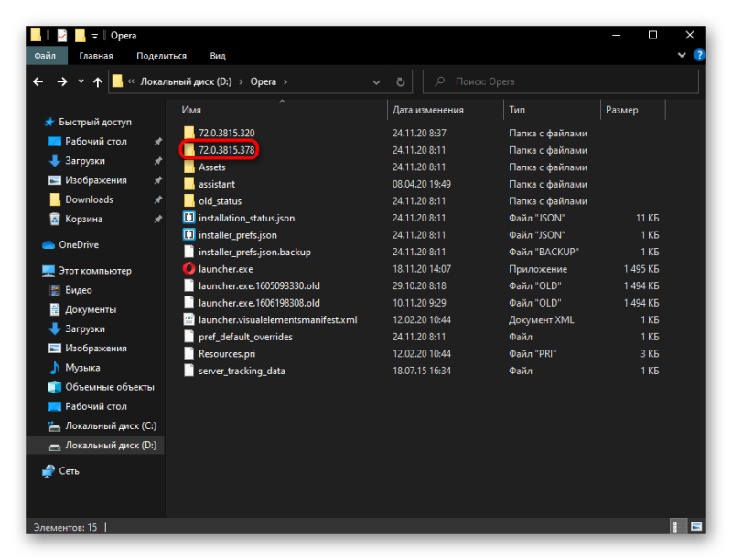
Task: Switch to large icons view in status bar
Action: coord(696,526)
